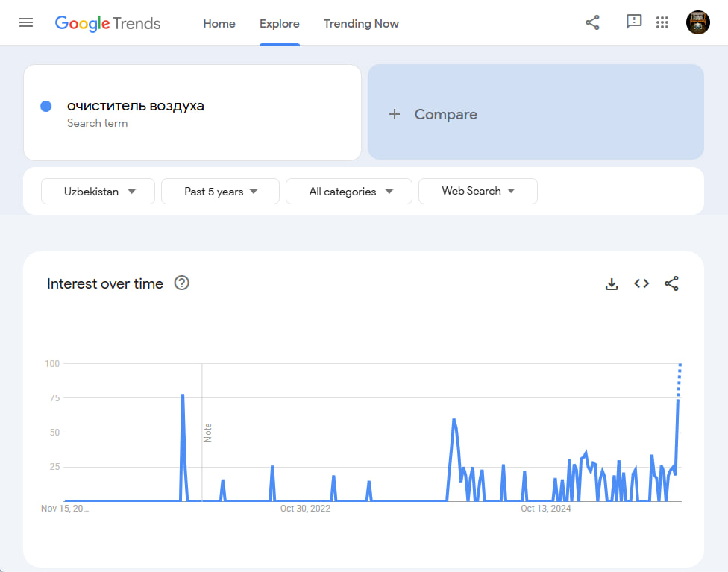Expand the All categories dropdown

349,192
